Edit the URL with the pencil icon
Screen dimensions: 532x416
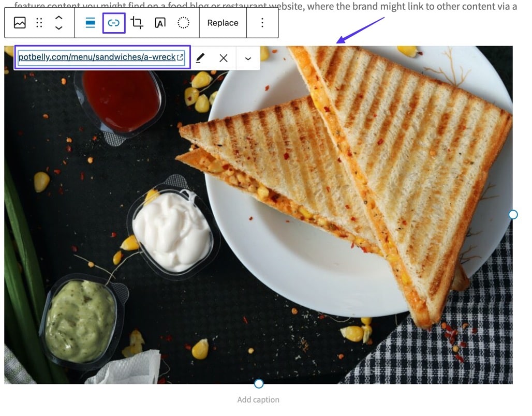click(200, 58)
